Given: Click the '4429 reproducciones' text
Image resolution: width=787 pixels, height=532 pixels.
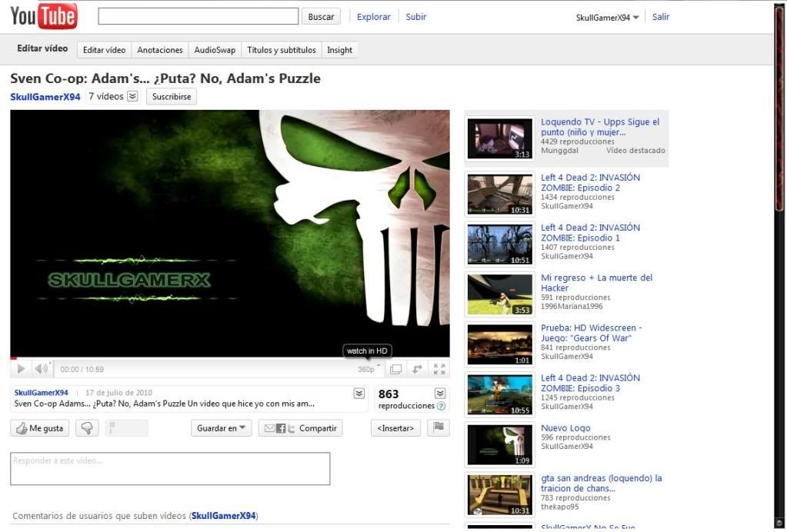Looking at the screenshot, I should point(577,142).
